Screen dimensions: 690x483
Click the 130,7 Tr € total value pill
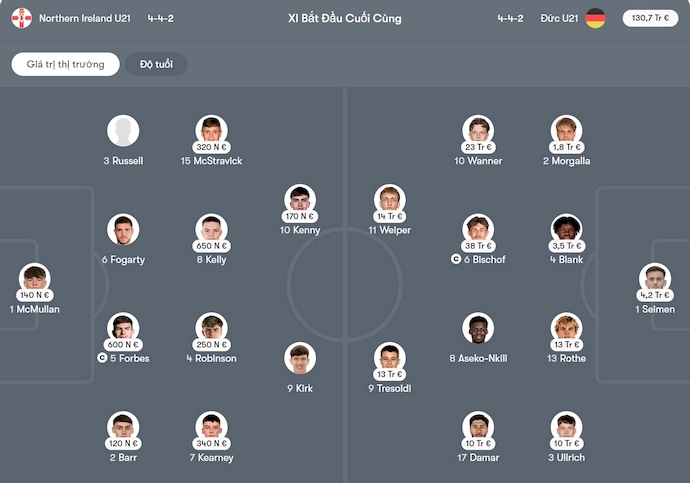pyautogui.click(x=650, y=18)
